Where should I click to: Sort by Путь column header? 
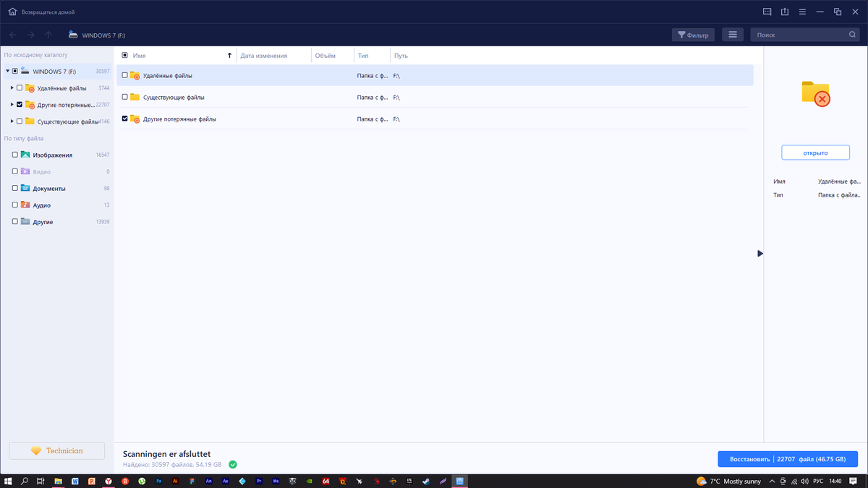[x=401, y=56]
